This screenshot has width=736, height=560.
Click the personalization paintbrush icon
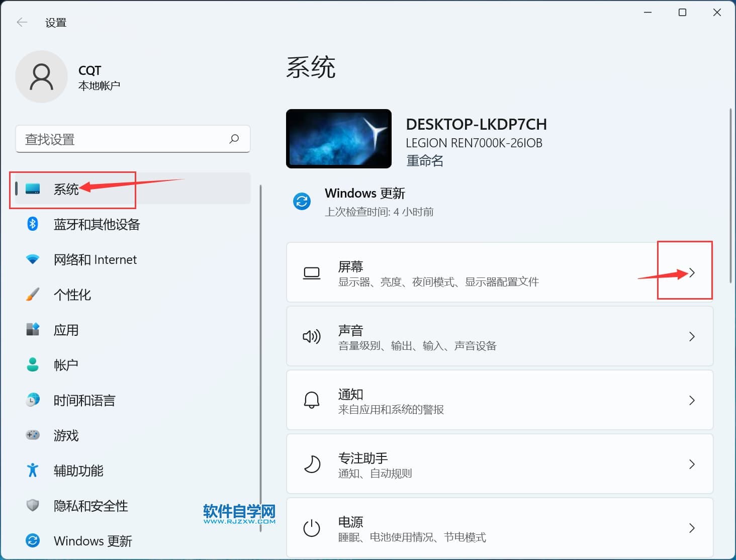[33, 295]
